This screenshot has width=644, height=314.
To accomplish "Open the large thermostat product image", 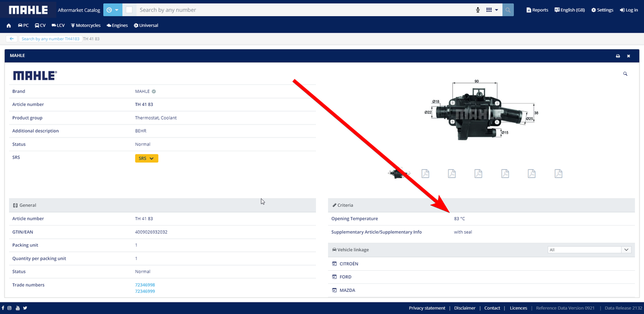I will coord(480,111).
